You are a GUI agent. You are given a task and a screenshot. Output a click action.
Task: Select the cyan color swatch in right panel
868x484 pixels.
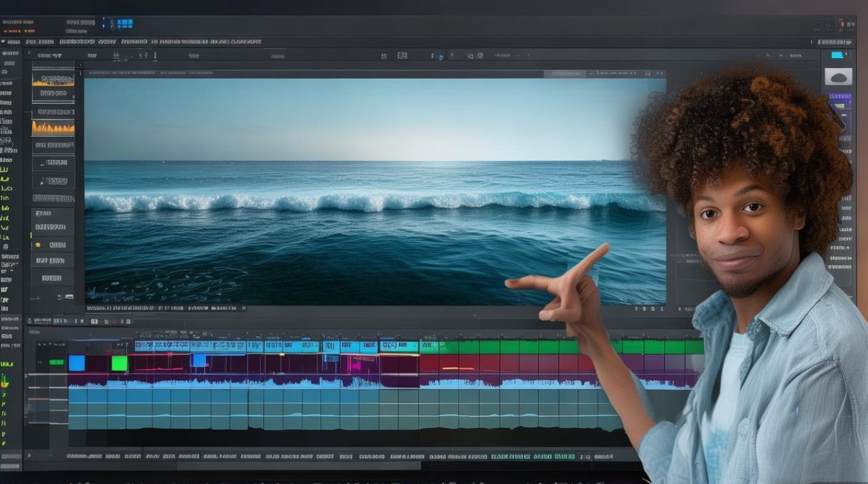pyautogui.click(x=838, y=55)
